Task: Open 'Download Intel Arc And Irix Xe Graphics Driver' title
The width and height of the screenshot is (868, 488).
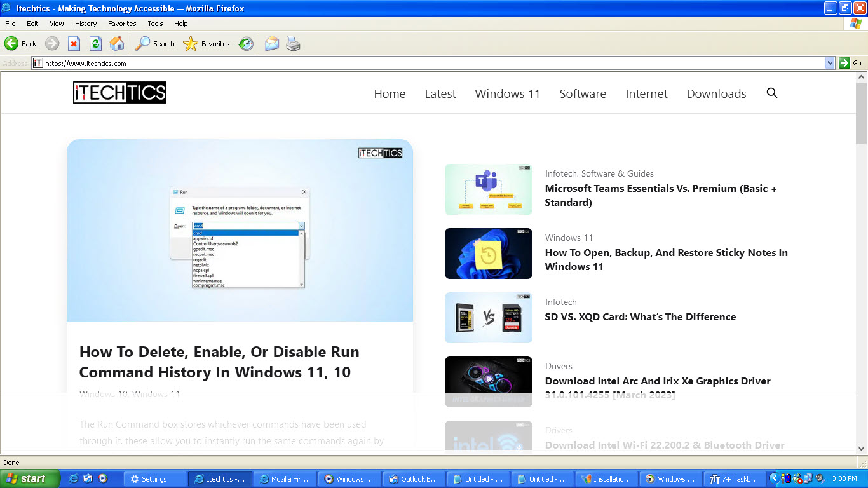Action: pyautogui.click(x=658, y=388)
